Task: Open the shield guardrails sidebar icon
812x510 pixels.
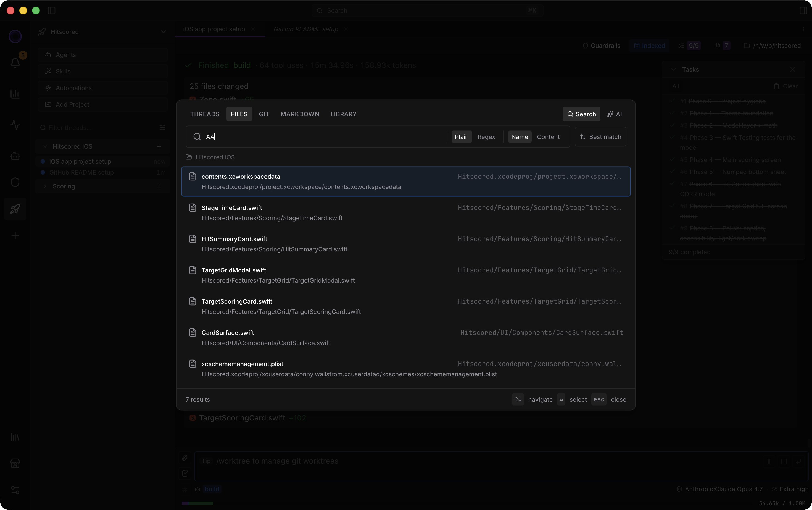Action: pyautogui.click(x=15, y=182)
